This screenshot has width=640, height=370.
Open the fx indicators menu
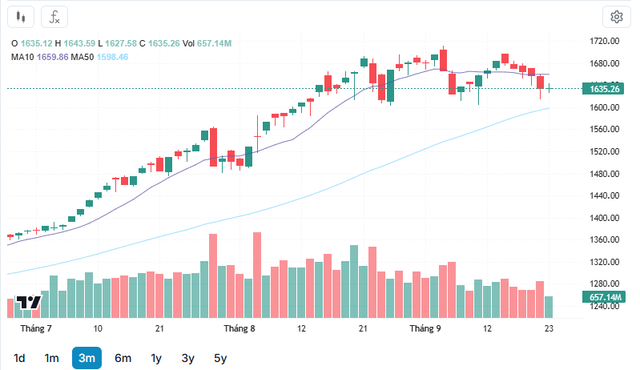[x=54, y=17]
